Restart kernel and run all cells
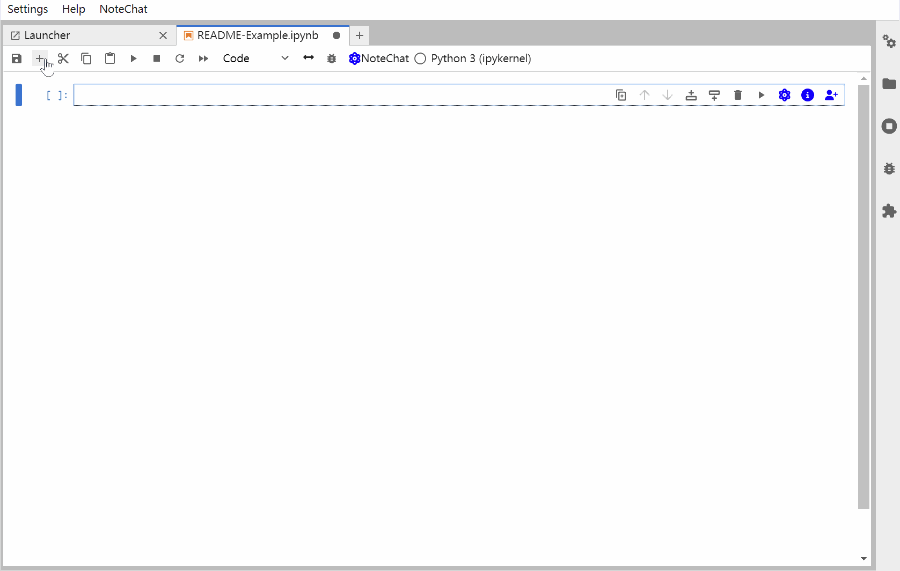Viewport: 900px width, 571px height. tap(203, 59)
